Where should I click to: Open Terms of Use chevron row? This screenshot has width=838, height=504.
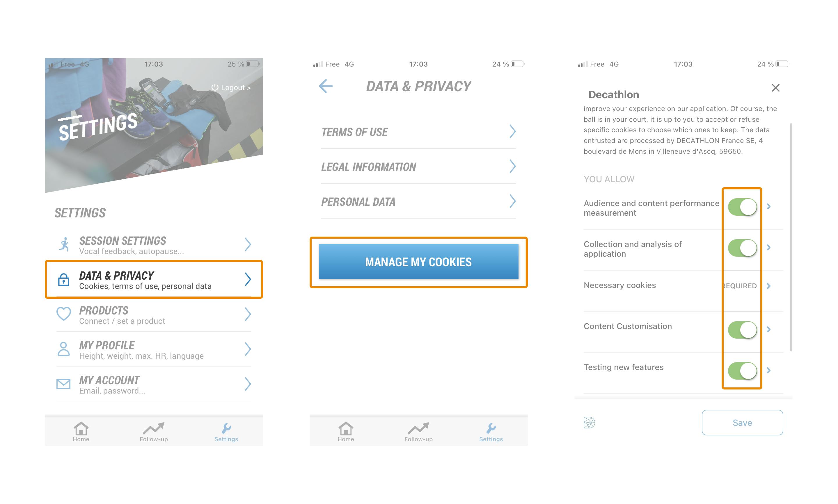[x=418, y=132]
